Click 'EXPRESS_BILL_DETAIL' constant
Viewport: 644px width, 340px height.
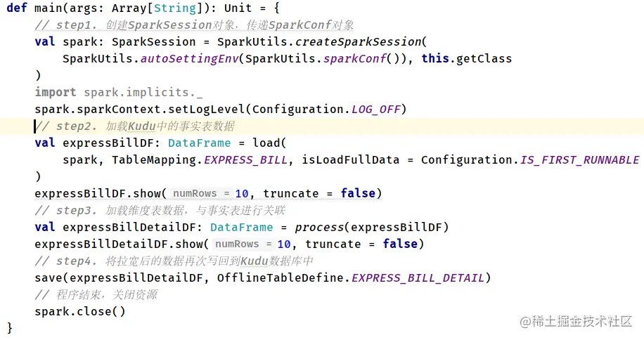(418, 277)
